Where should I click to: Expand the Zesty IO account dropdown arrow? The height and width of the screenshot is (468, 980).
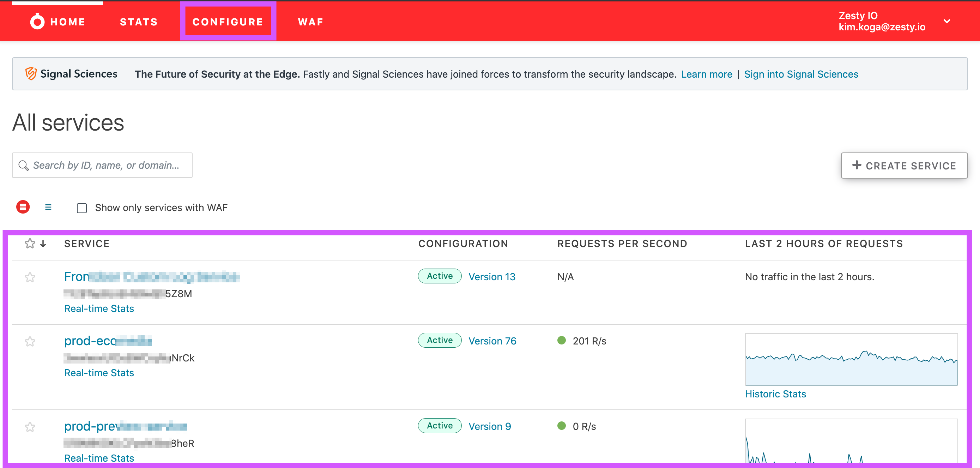click(947, 21)
